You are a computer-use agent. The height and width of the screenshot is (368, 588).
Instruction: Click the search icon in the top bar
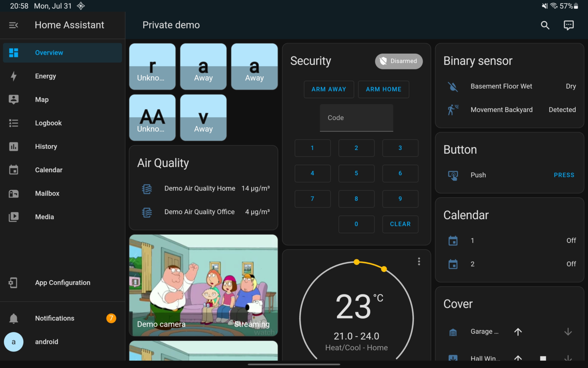pos(545,25)
